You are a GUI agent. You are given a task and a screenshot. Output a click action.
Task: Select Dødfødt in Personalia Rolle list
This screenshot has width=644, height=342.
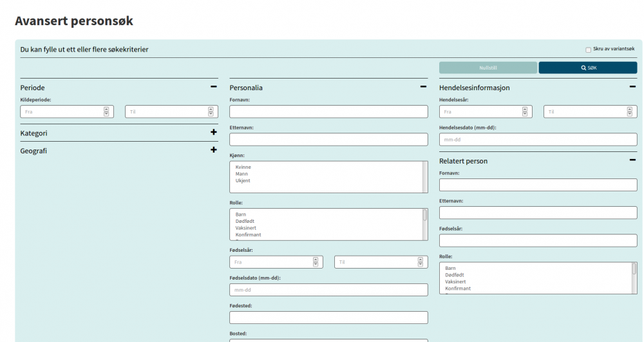click(x=245, y=222)
